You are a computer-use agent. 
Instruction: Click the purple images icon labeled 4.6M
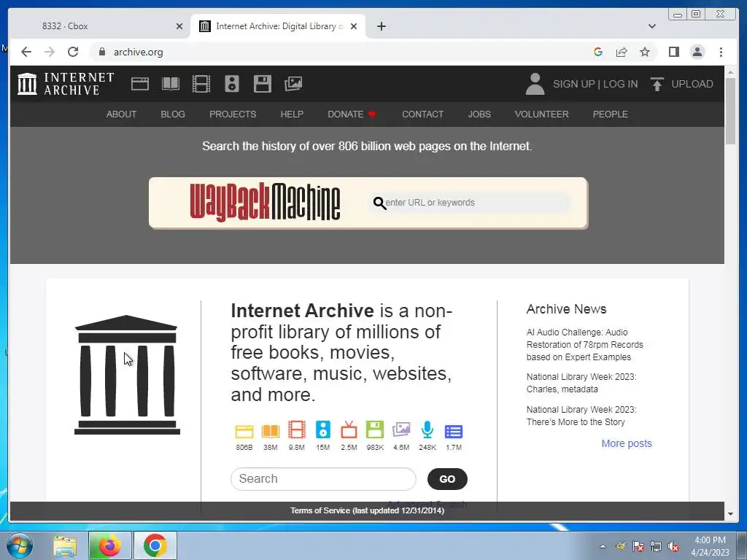(401, 429)
